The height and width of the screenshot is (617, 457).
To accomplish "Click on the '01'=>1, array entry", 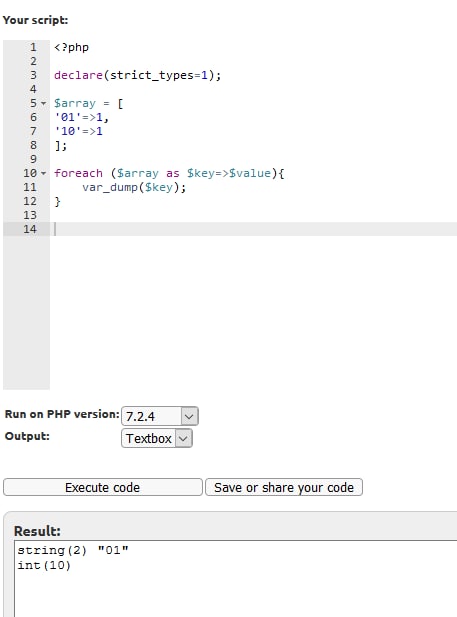I will [x=81, y=117].
